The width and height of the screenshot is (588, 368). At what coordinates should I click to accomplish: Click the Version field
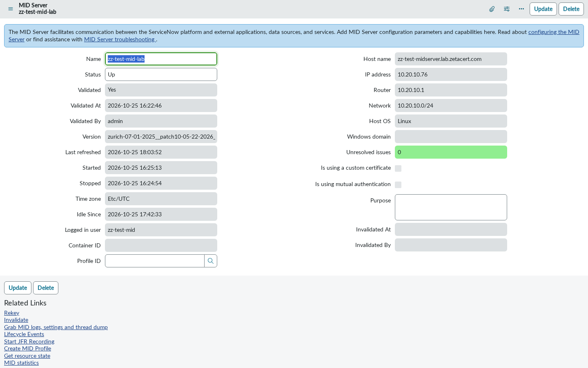(x=161, y=137)
